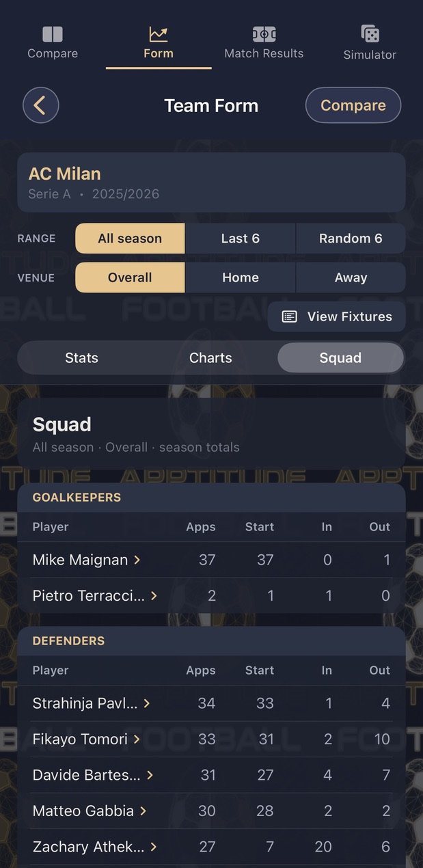
Task: Open Fikayo Tomori's chevron arrow
Action: tap(137, 739)
